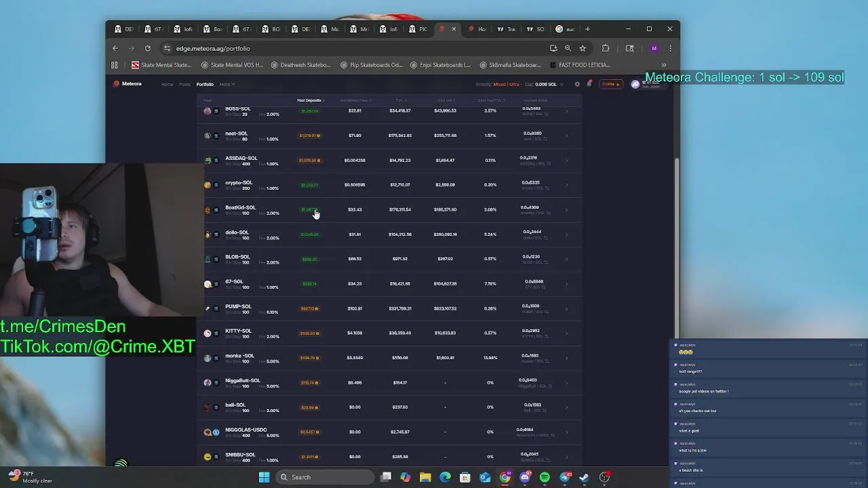Open the bookmarks apps grid icon
868x488 pixels.
115,65
